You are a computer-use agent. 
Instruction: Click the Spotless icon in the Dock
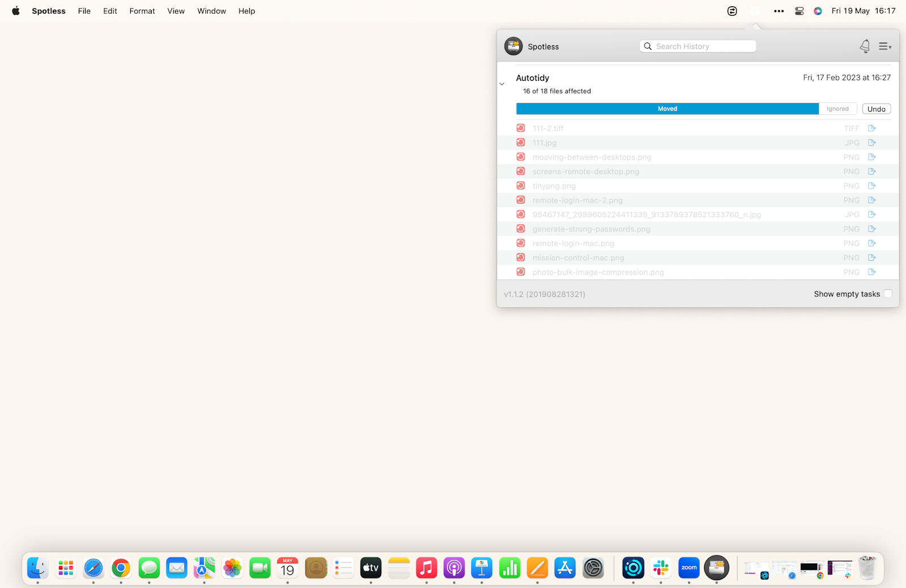(716, 568)
